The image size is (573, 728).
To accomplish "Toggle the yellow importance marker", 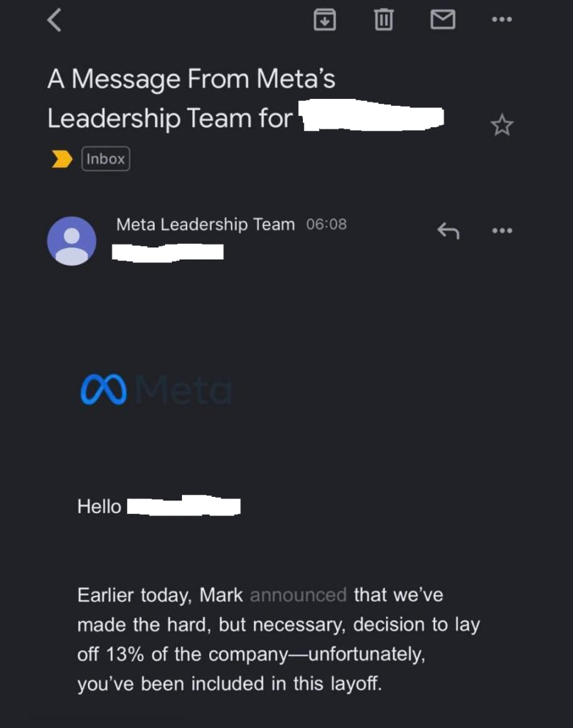I will click(x=63, y=159).
